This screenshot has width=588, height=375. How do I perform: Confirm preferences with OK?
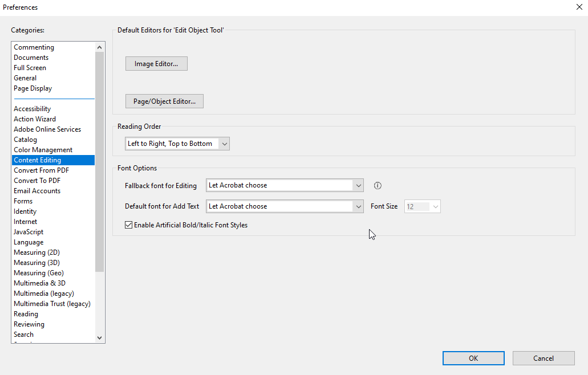(473, 358)
